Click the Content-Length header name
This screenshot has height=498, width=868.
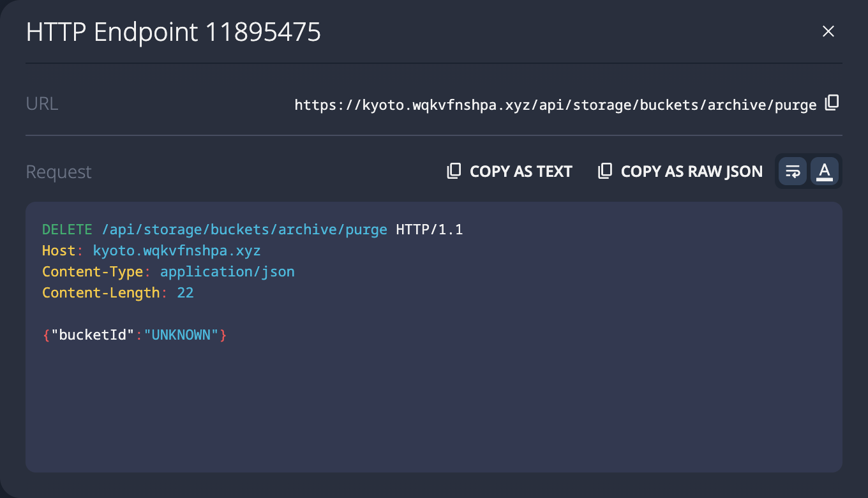click(101, 293)
